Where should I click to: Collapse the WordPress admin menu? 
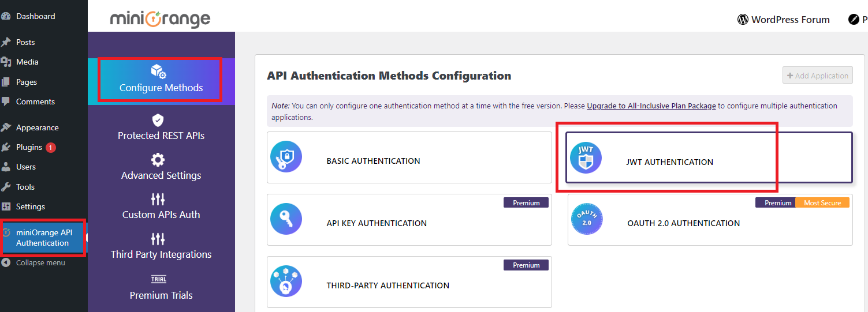[40, 262]
